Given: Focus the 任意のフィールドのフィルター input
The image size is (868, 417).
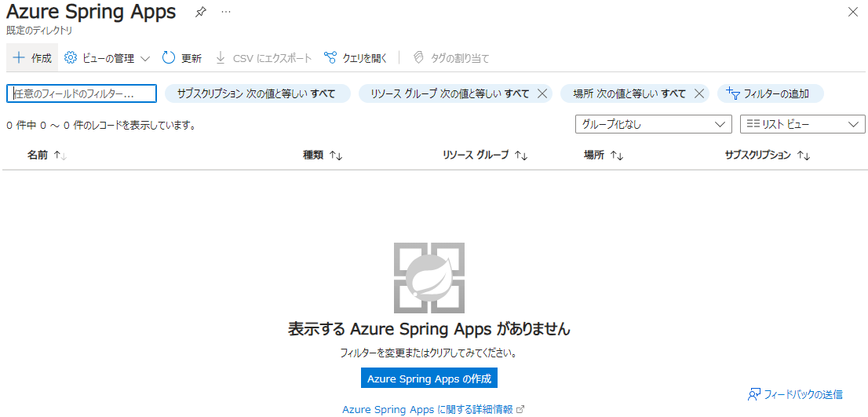Looking at the screenshot, I should pos(82,93).
